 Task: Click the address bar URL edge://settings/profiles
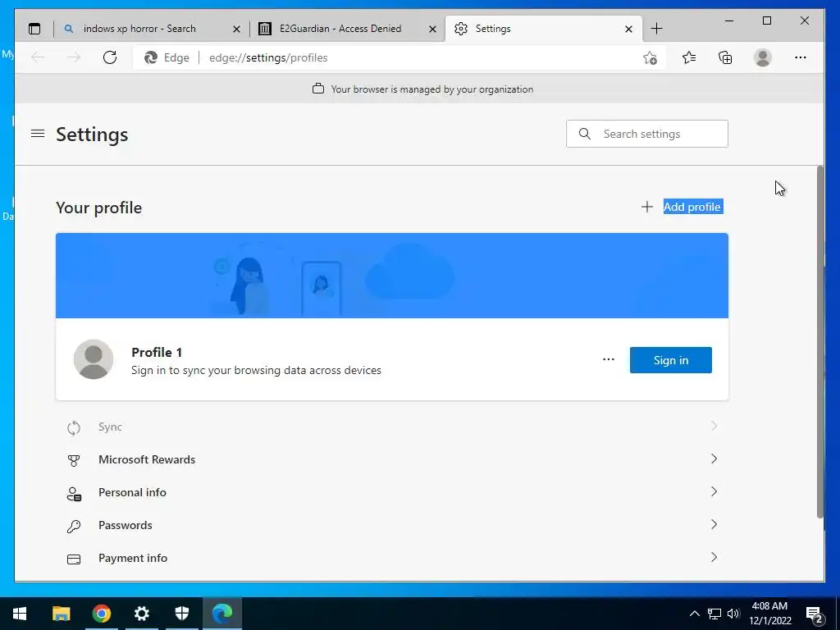(268, 58)
